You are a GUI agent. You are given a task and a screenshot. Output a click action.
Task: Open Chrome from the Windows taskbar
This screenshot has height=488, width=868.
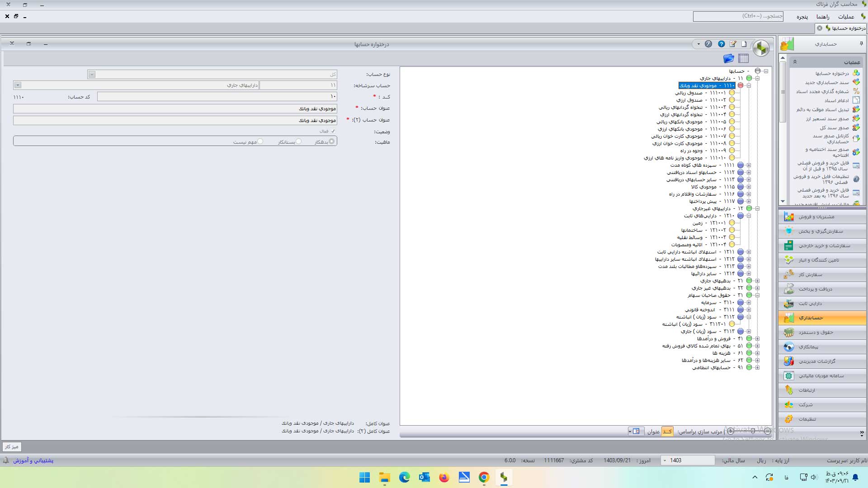[484, 477]
